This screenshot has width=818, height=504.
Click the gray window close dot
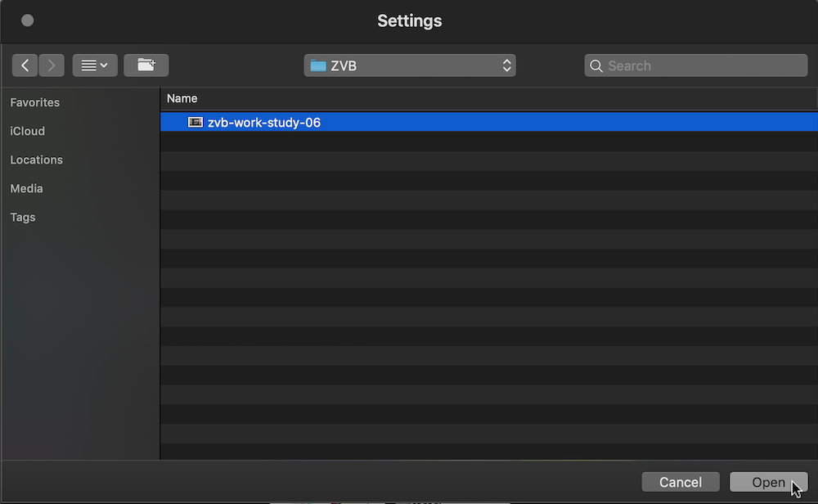pos(27,20)
